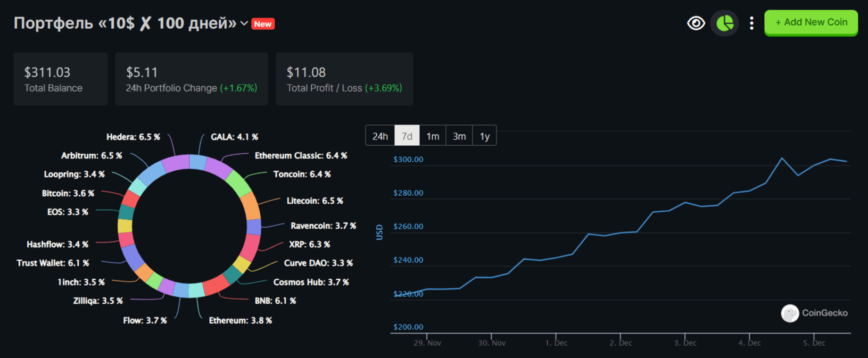Screen dimensions: 868x358
Task: Click the 29. Nov x-axis label
Action: point(427,343)
